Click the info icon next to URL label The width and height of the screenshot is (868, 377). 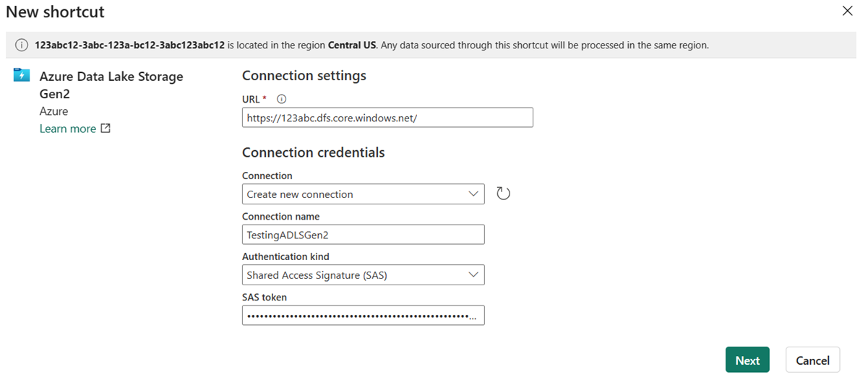point(282,99)
